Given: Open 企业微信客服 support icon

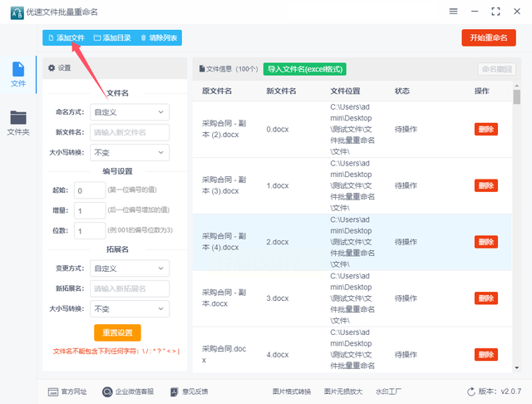Looking at the screenshot, I should (x=107, y=392).
